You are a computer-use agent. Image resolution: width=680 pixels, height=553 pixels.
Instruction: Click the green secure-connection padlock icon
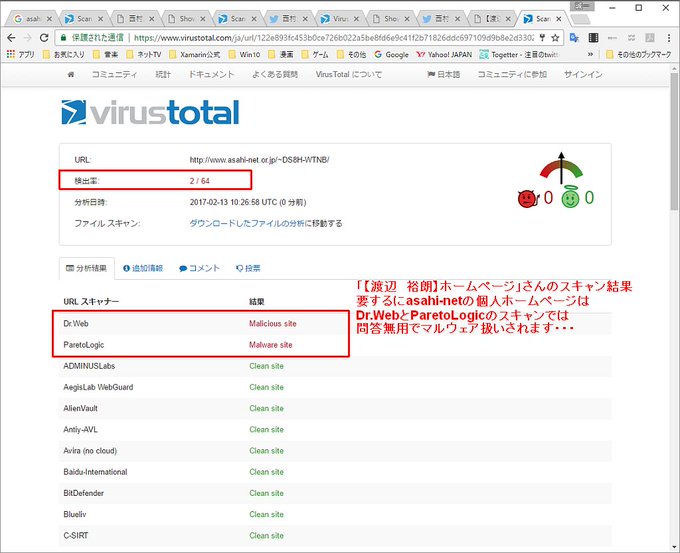(63, 38)
